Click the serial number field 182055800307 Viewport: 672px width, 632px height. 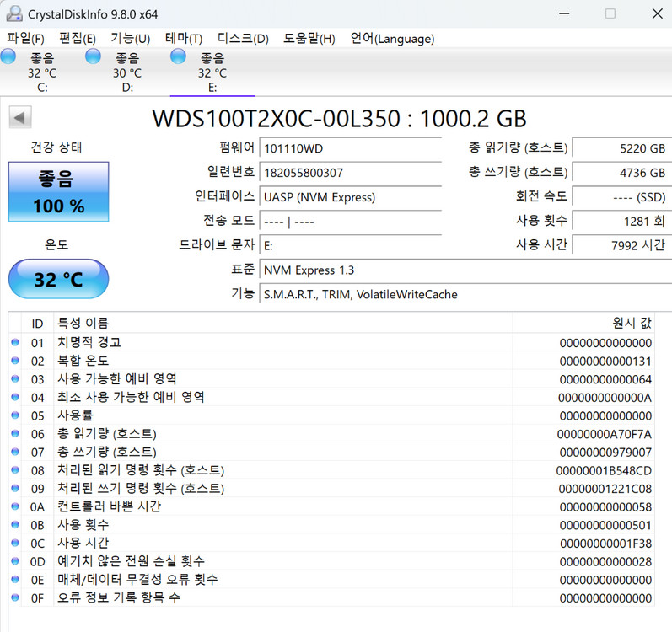click(x=351, y=173)
